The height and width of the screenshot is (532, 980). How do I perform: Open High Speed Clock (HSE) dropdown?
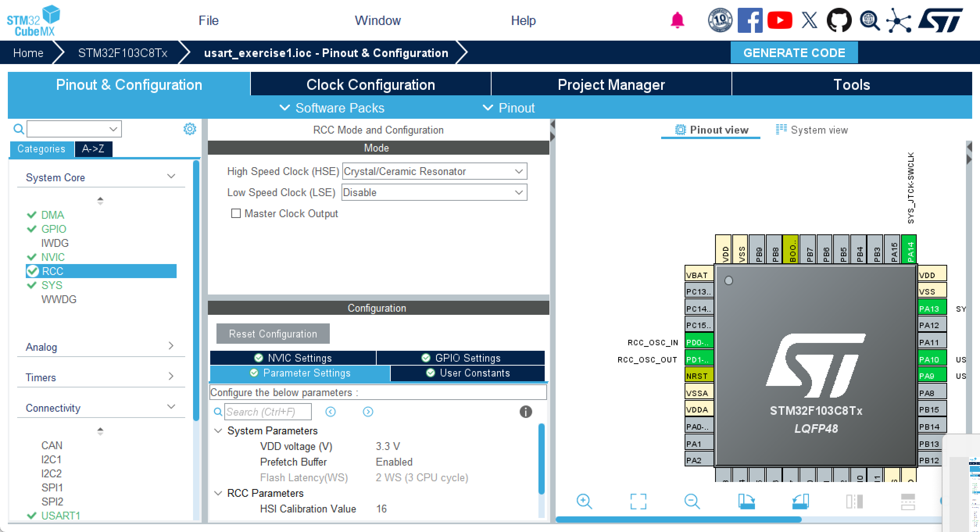tap(435, 171)
